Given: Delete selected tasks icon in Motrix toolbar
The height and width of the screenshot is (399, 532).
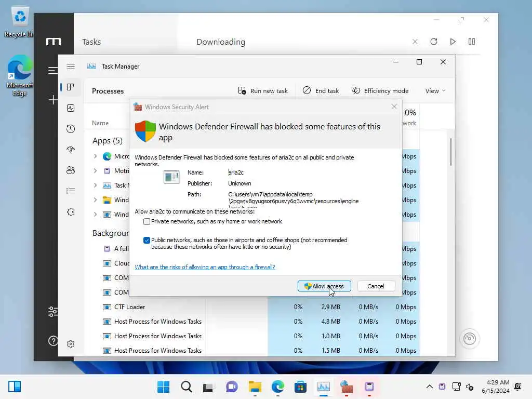Looking at the screenshot, I should point(415,42).
